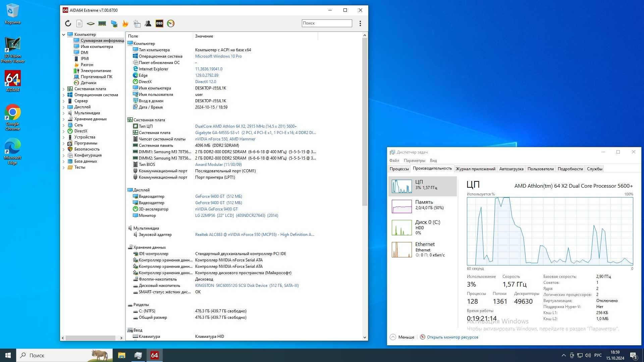Click the AIDA64 vertical scrollbar thumb
This screenshot has width=644, height=362.
[365, 122]
